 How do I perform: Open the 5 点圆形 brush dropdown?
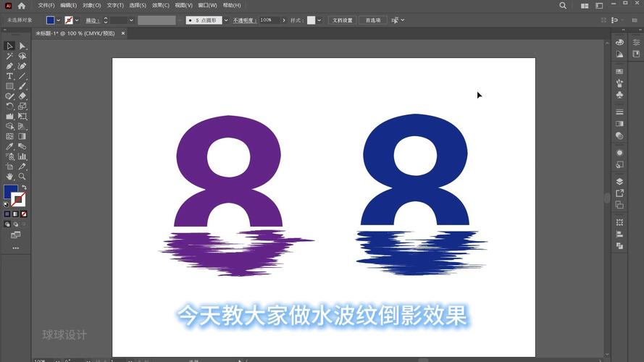point(226,20)
